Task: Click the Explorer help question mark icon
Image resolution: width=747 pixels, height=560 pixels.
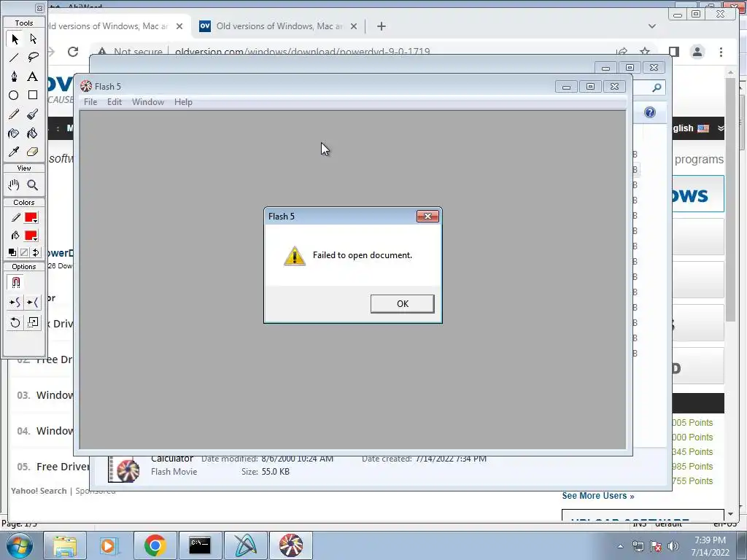Action: pos(650,112)
